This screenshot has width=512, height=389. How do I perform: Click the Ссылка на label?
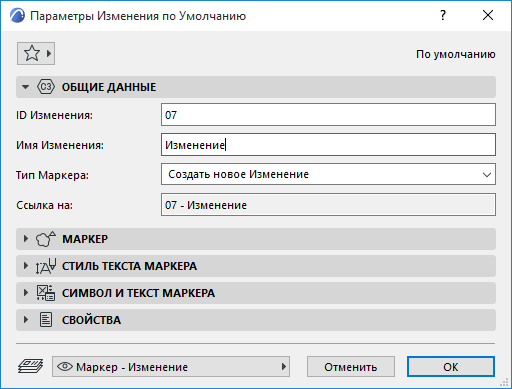click(x=44, y=205)
